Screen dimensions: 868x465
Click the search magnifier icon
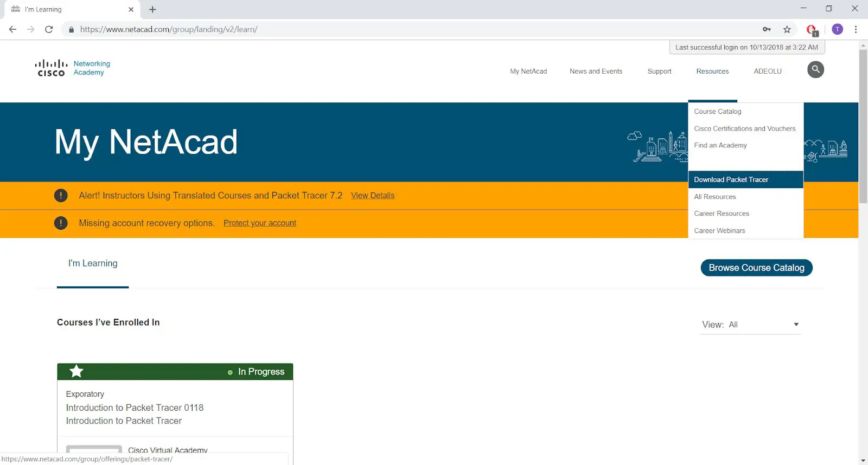[815, 69]
